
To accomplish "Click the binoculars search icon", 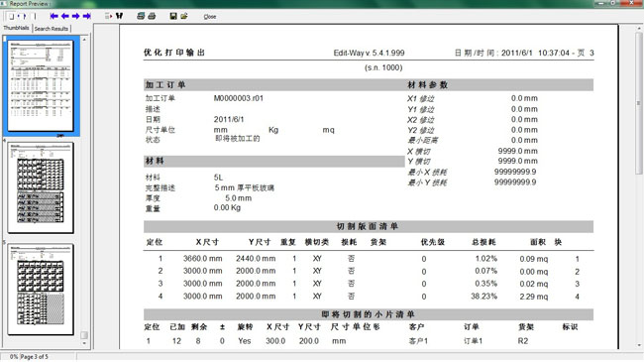I will [119, 16].
